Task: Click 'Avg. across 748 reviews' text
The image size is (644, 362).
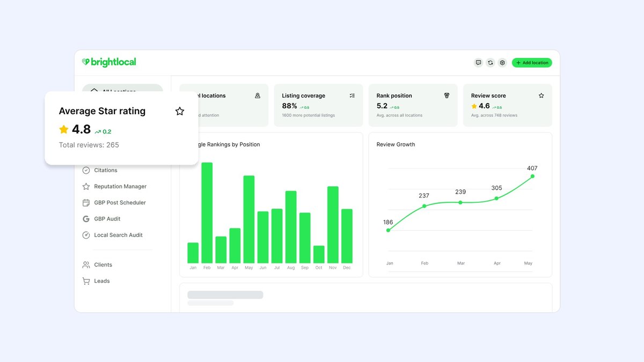Action: [x=494, y=115]
